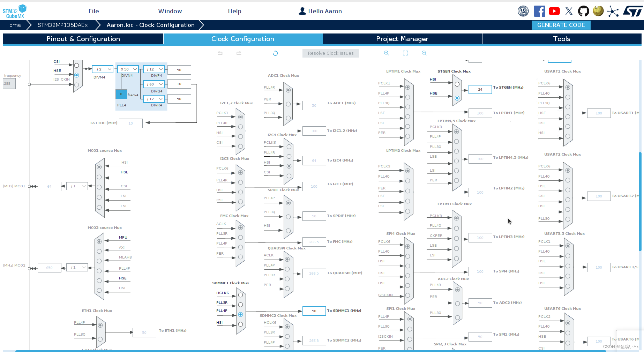Click the fit-to-screen zoom icon
Screen dimensions: 644x352
click(405, 53)
